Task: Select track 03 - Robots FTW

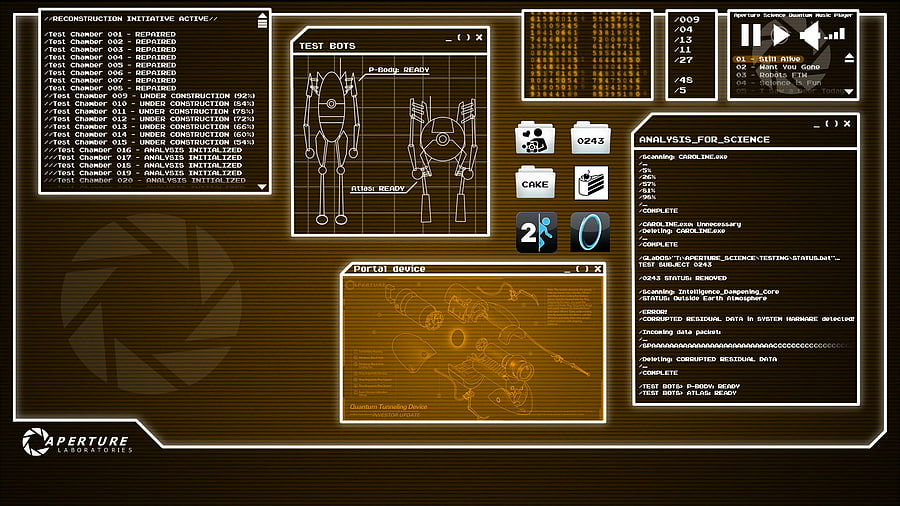Action: point(771,75)
